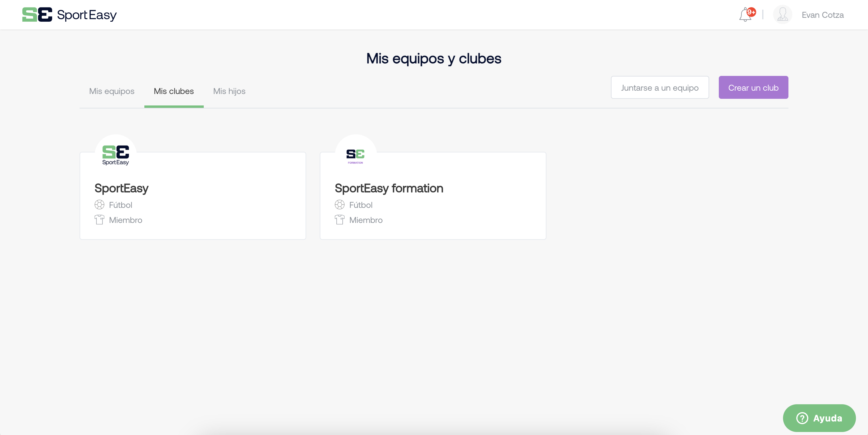868x435 pixels.
Task: Click Miembro text on SportEasy card
Action: coord(126,220)
